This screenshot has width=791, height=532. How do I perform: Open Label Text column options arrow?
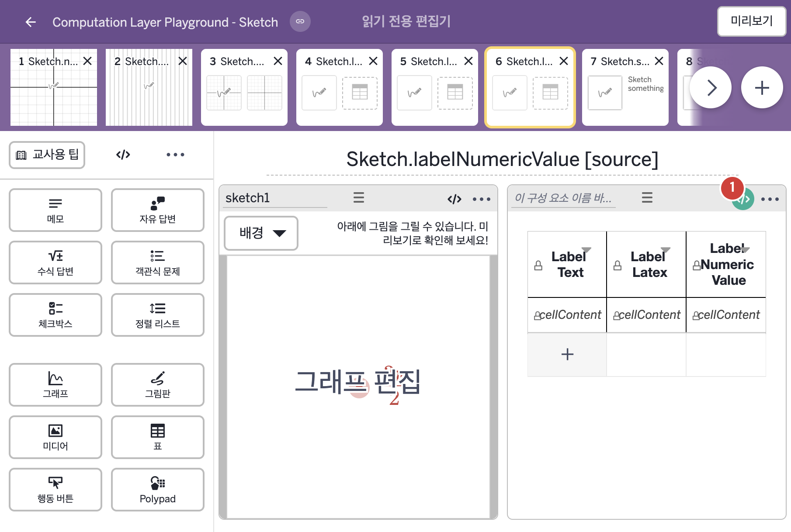click(586, 250)
